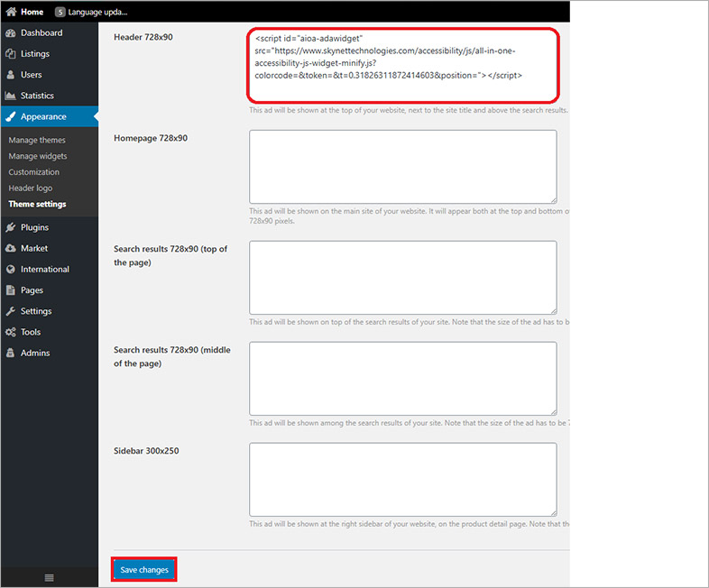The height and width of the screenshot is (588, 709).
Task: Click the Plugins plug icon
Action: click(x=11, y=228)
